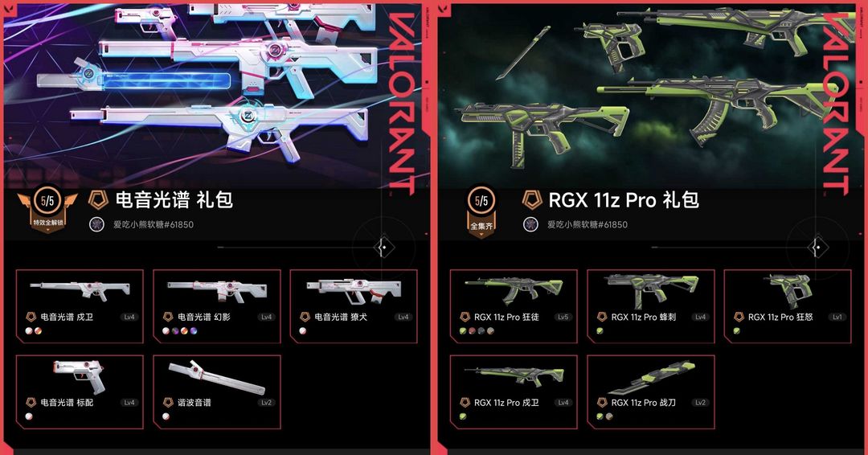Viewport: 868px width, 455px height.
Task: Select the RGX 11z Pro 蜂刺 card
Action: [x=651, y=306]
